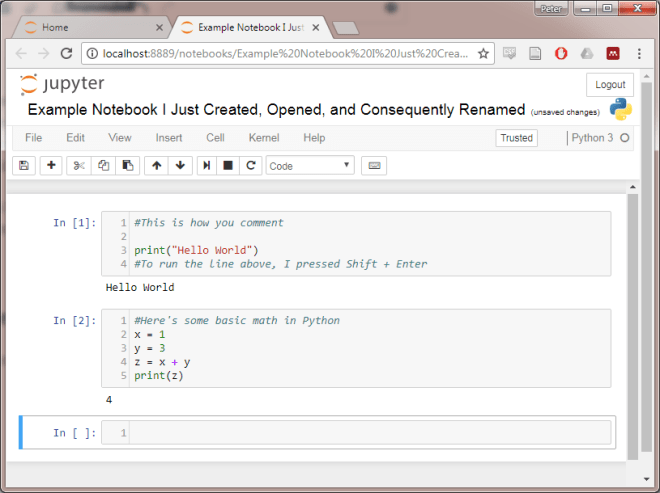Click the In [2]: prompt label
Screen dimensions: 660x493
click(x=75, y=321)
